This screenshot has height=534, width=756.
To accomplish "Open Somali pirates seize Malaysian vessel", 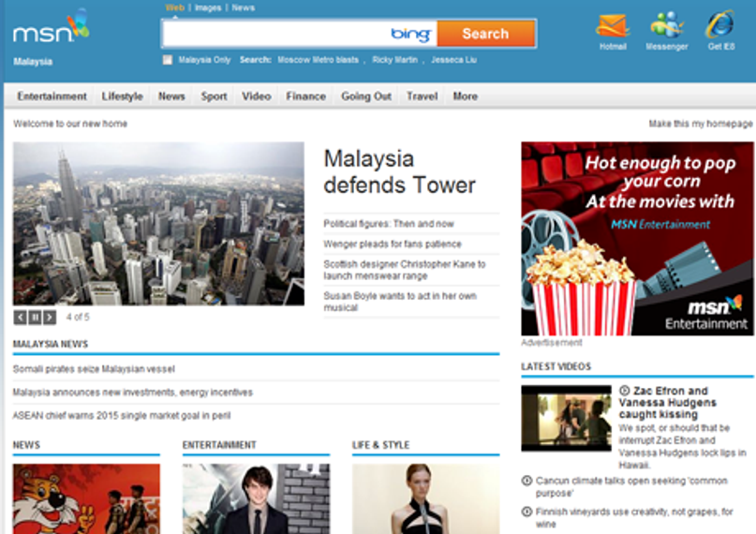I will pos(94,369).
